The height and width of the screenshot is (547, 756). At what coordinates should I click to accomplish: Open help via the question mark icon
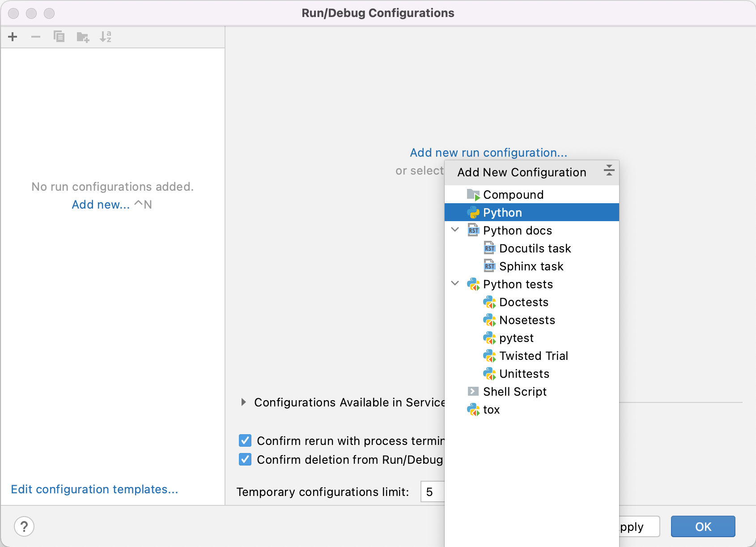[x=25, y=526]
